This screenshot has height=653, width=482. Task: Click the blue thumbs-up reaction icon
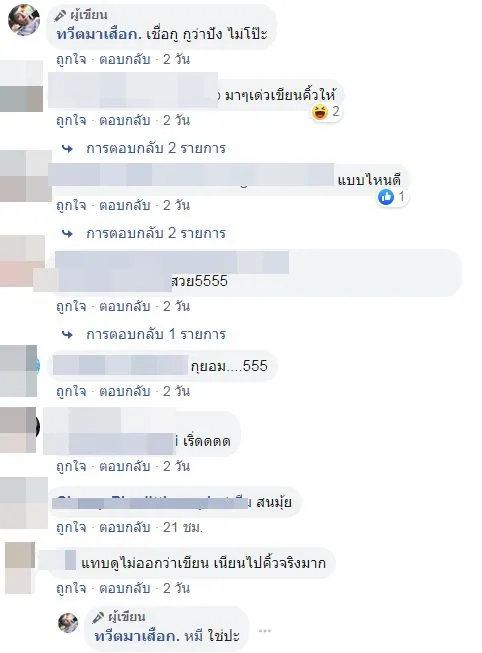[x=386, y=197]
